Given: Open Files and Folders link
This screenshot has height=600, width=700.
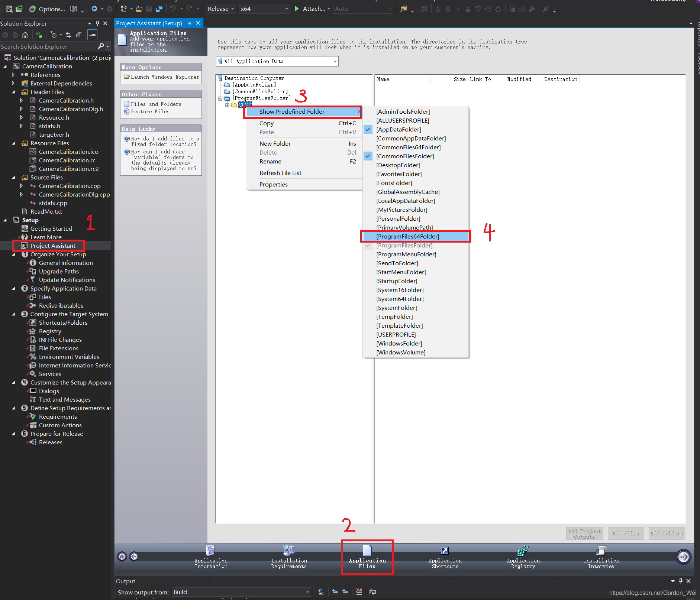Looking at the screenshot, I should click(156, 104).
